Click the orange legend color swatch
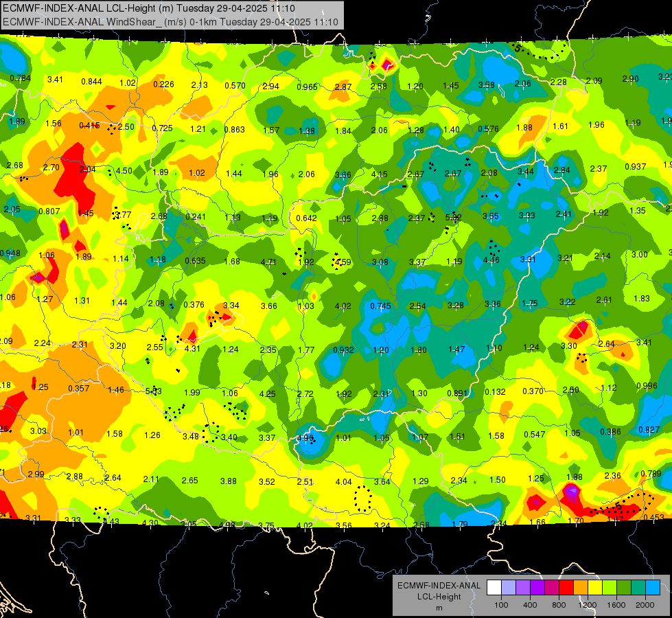Image resolution: width=672 pixels, height=618 pixels. [581, 588]
